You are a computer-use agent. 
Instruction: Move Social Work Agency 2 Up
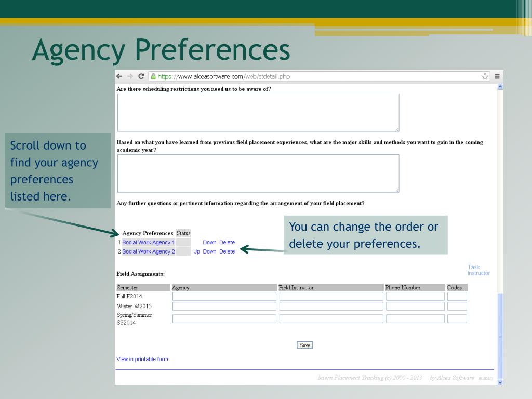[196, 251]
